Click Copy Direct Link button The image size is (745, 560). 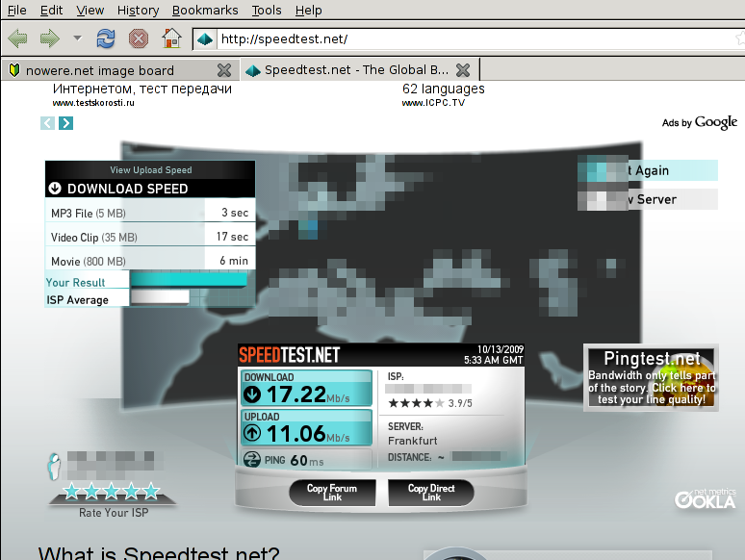[431, 492]
